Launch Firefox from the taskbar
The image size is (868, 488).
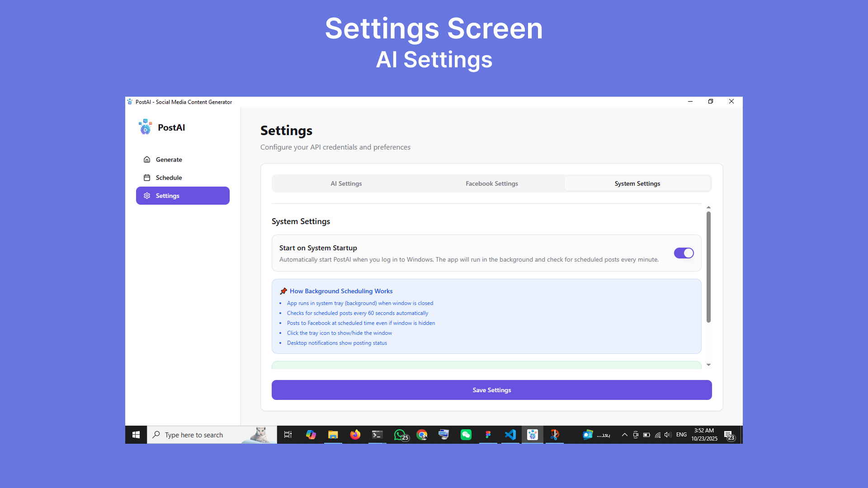click(355, 435)
